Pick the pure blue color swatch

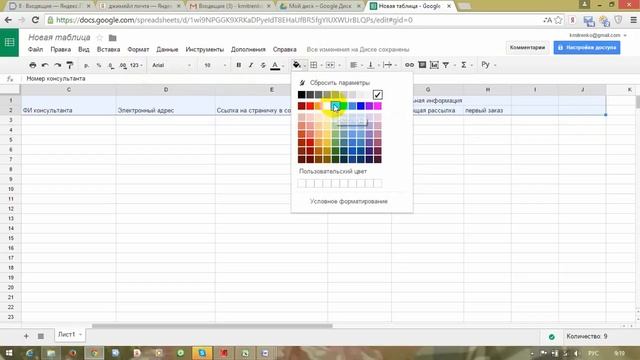tap(361, 106)
